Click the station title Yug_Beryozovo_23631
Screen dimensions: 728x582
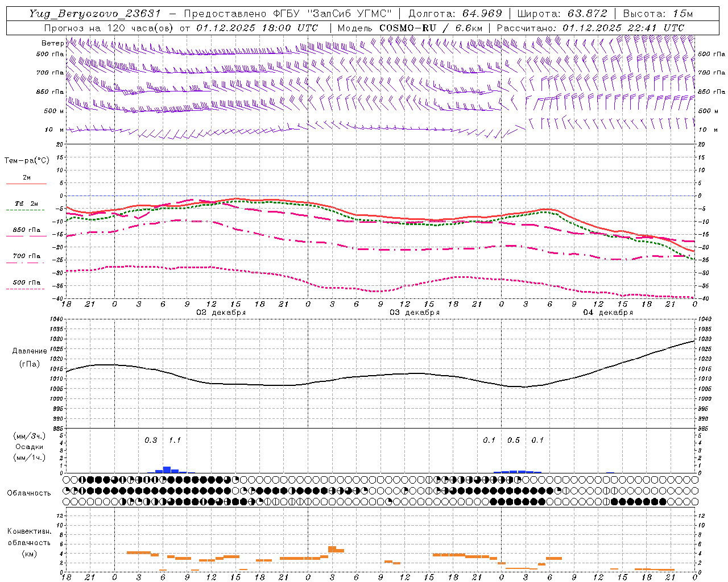coord(95,14)
